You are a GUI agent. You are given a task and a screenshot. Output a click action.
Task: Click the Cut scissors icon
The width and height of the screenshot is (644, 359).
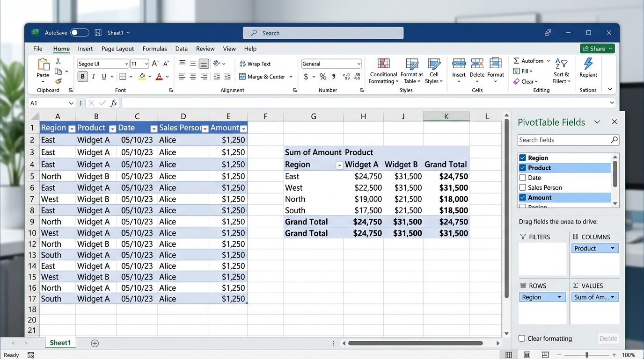(x=58, y=61)
